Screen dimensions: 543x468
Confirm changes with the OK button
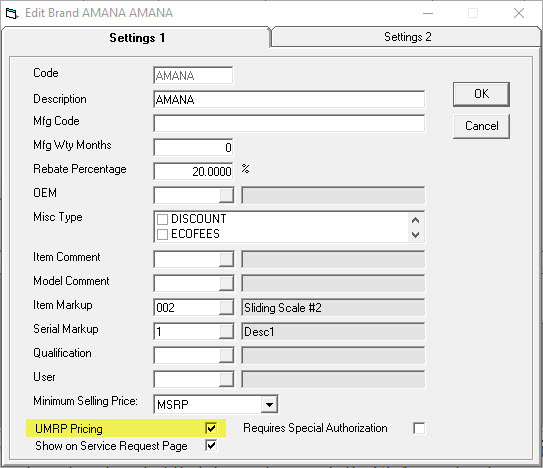point(481,94)
